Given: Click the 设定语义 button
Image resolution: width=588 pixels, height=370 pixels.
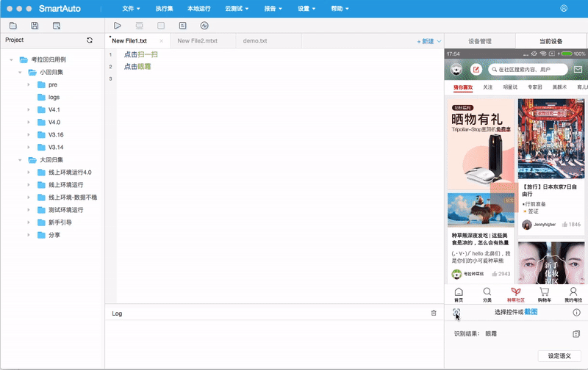Looking at the screenshot, I should (x=559, y=356).
